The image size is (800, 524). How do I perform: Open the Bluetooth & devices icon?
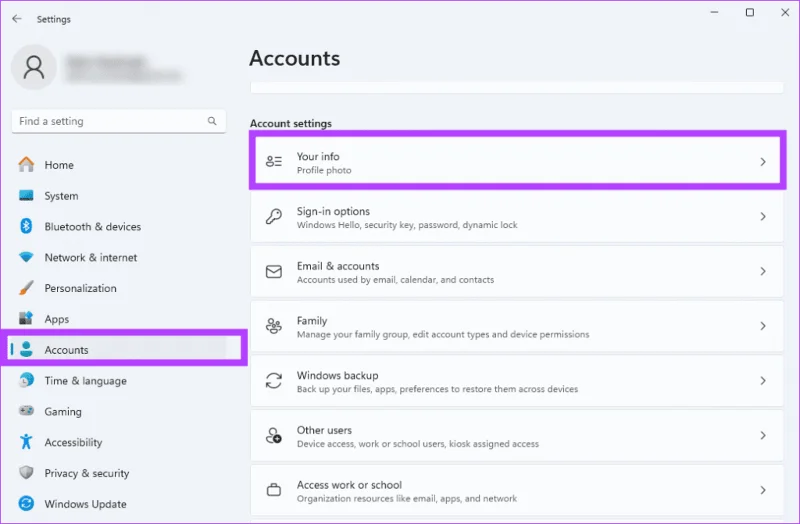26,226
